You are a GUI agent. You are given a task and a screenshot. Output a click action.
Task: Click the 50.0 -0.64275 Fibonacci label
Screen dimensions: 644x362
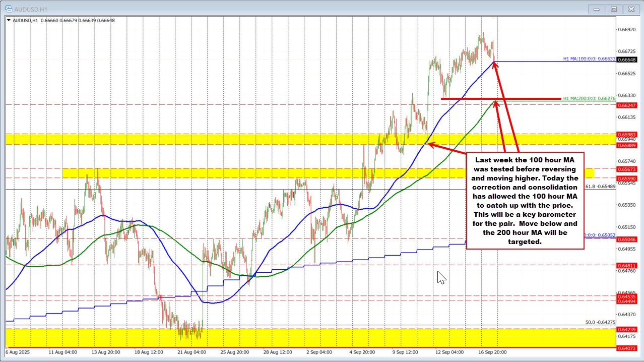point(600,322)
